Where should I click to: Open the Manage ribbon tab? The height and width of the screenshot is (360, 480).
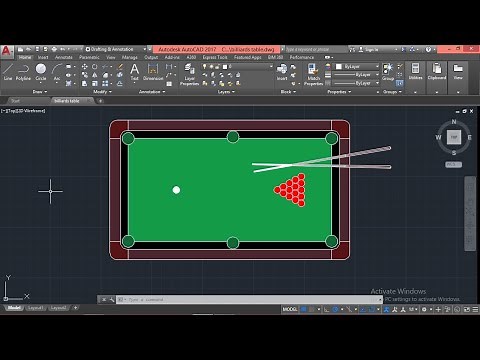click(130, 57)
